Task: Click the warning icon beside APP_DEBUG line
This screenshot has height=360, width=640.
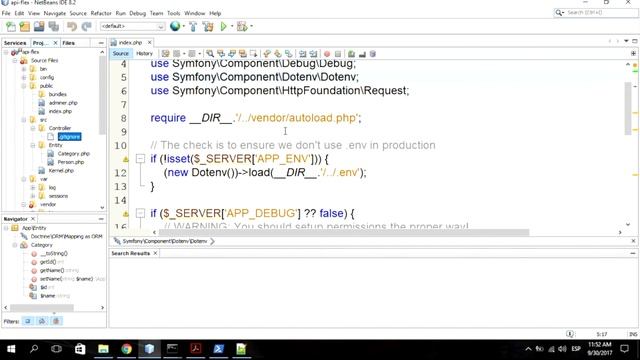Action: point(126,213)
